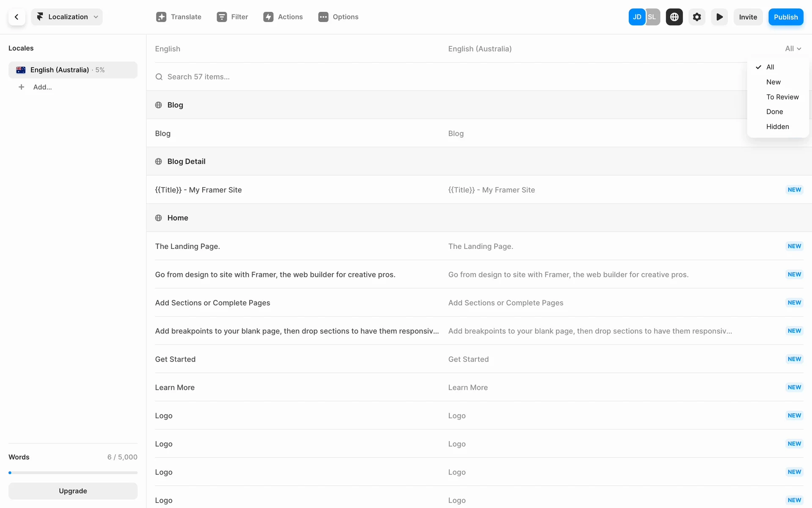This screenshot has width=812, height=508.
Task: Collapse the Blog Detail group header
Action: [x=186, y=161]
